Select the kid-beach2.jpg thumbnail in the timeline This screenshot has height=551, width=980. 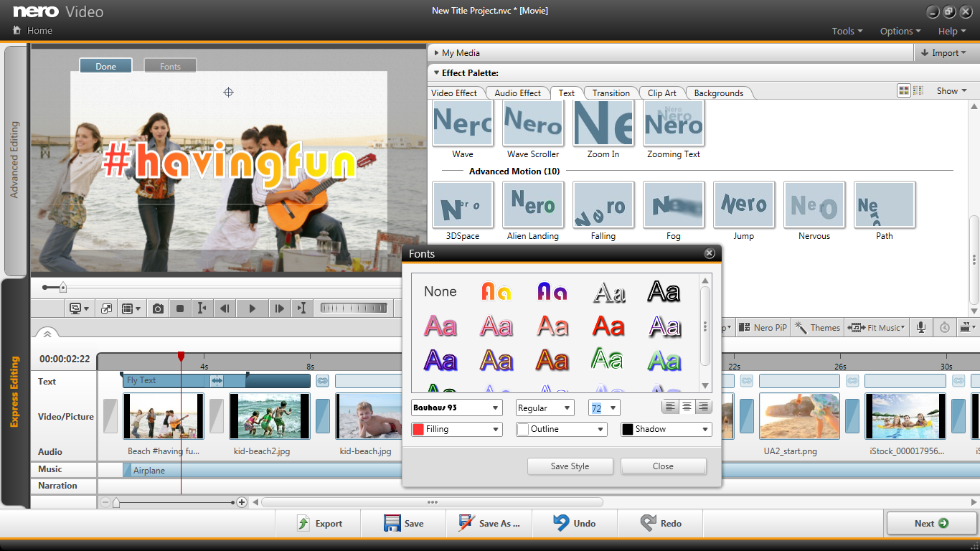(269, 416)
